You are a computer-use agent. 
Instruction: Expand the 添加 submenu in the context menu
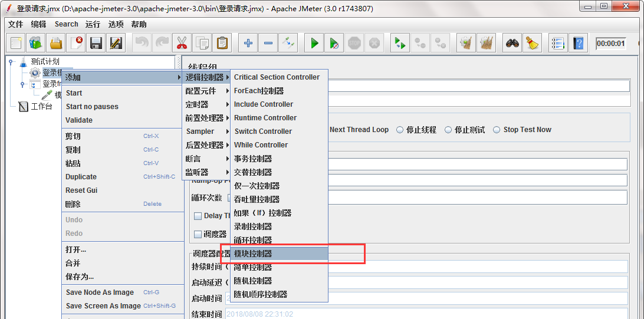coord(123,77)
